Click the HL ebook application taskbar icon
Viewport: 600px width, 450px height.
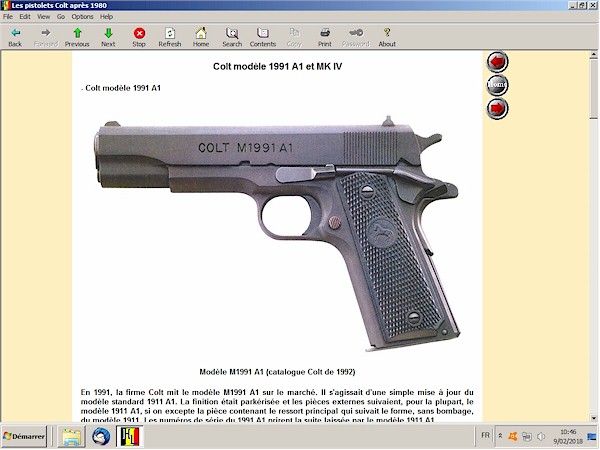click(x=130, y=436)
